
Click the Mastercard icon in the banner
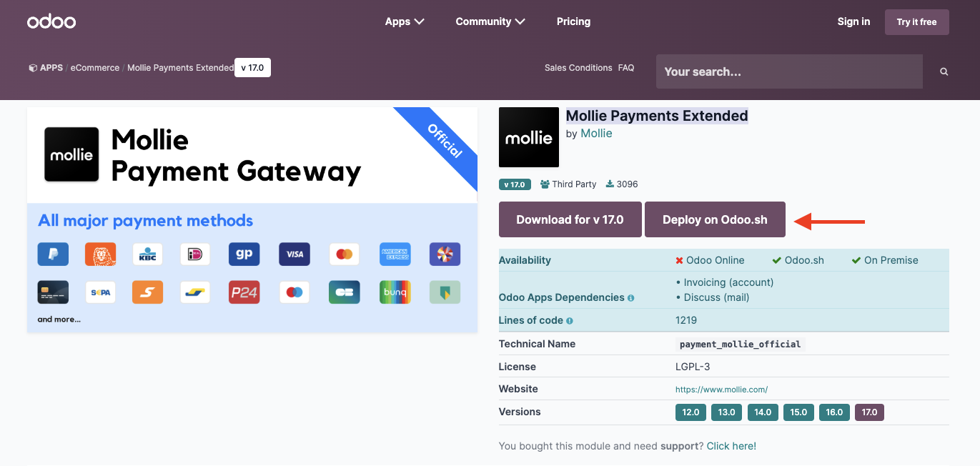click(x=344, y=254)
